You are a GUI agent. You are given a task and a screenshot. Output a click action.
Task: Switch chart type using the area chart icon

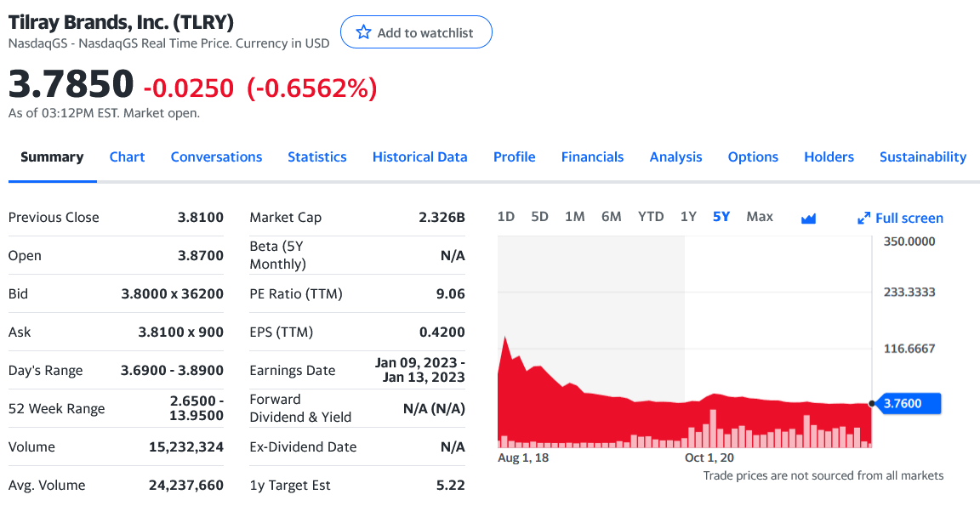pyautogui.click(x=808, y=218)
